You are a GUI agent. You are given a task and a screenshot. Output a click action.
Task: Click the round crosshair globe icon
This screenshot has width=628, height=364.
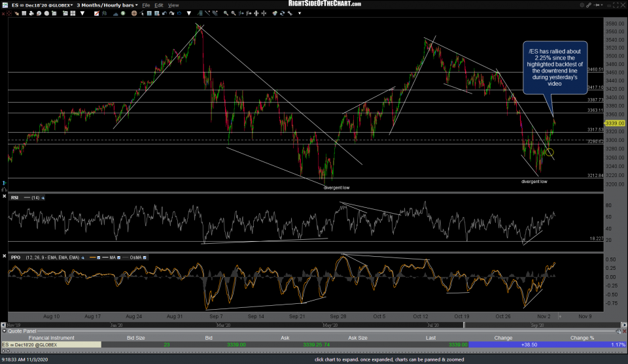[134, 13]
